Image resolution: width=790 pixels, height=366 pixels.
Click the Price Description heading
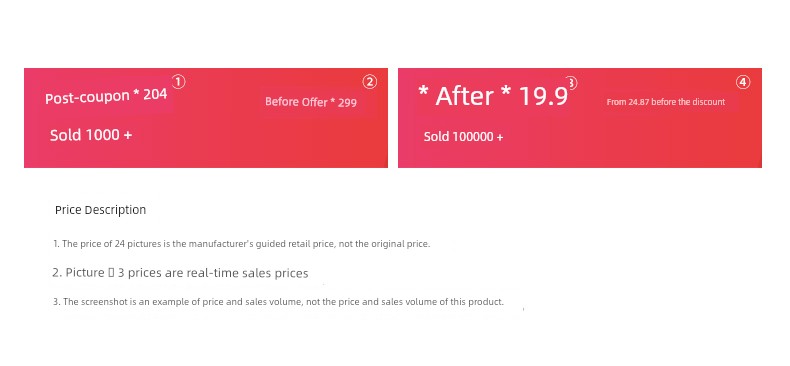(101, 210)
